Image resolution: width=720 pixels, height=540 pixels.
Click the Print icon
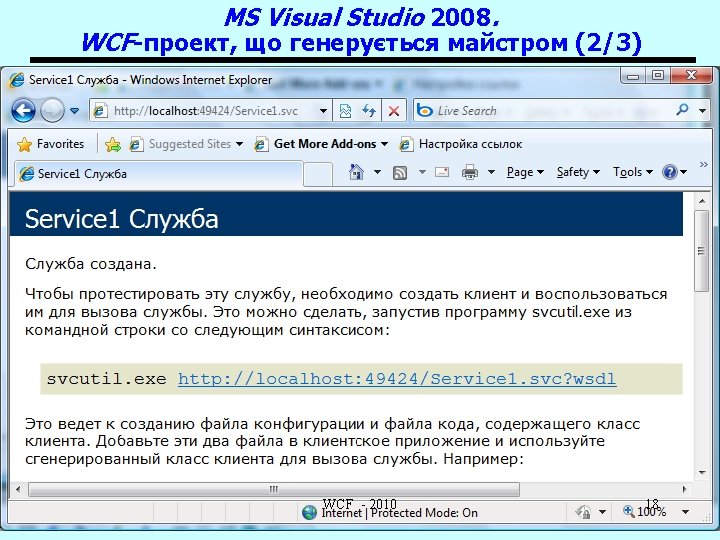470,172
